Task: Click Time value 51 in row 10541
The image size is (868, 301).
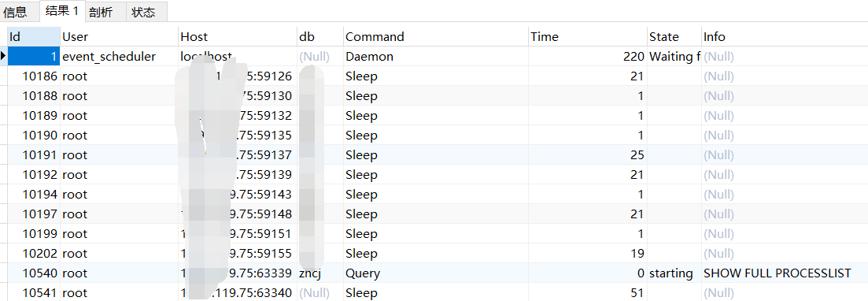Action: coord(587,292)
